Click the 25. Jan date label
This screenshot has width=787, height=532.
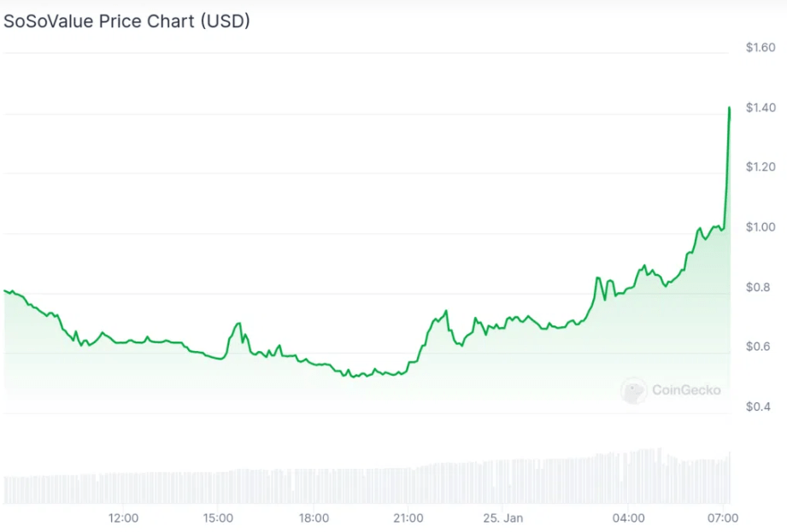(503, 517)
